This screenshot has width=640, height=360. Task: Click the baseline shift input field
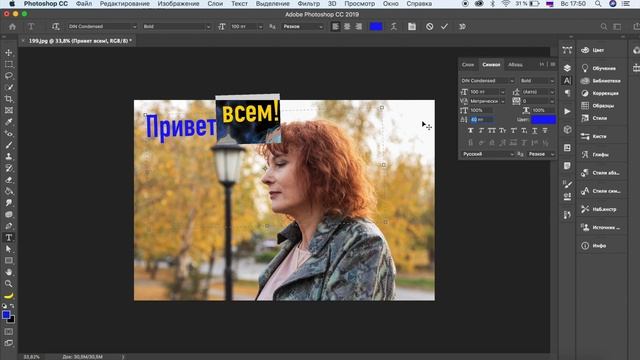[482, 120]
